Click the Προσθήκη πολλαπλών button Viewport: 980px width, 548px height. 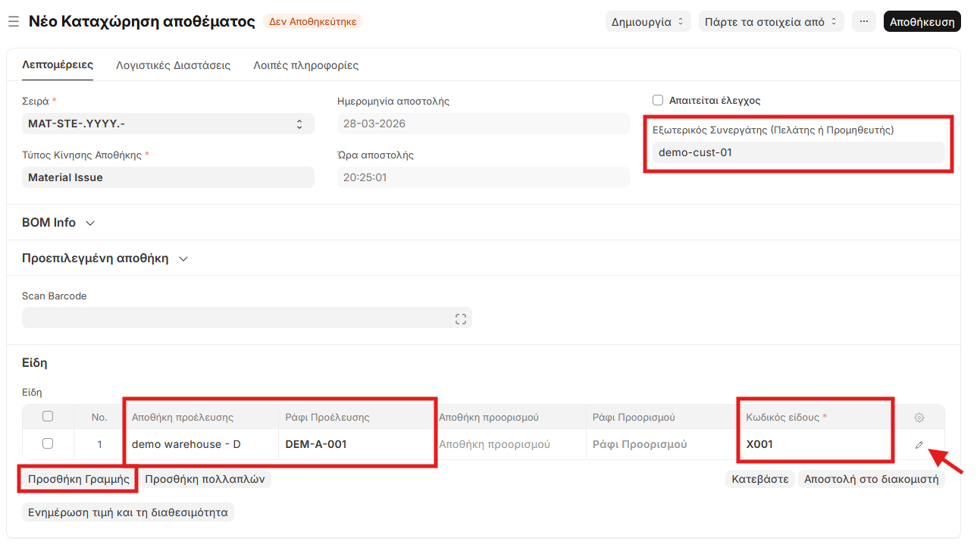point(205,479)
